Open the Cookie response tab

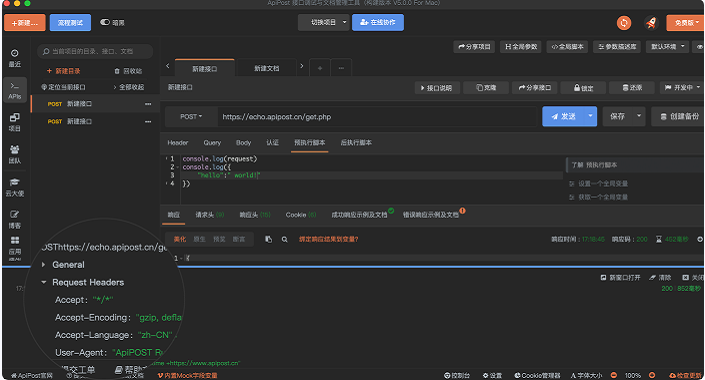tap(301, 215)
